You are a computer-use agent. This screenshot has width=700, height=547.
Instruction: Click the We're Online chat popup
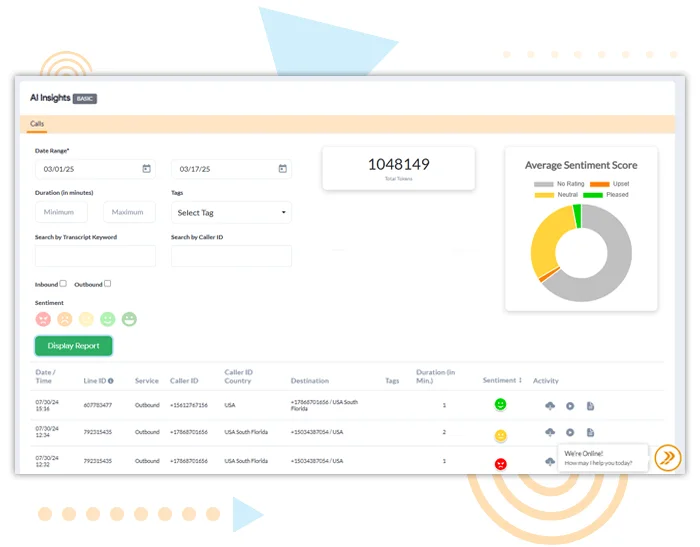coord(602,458)
